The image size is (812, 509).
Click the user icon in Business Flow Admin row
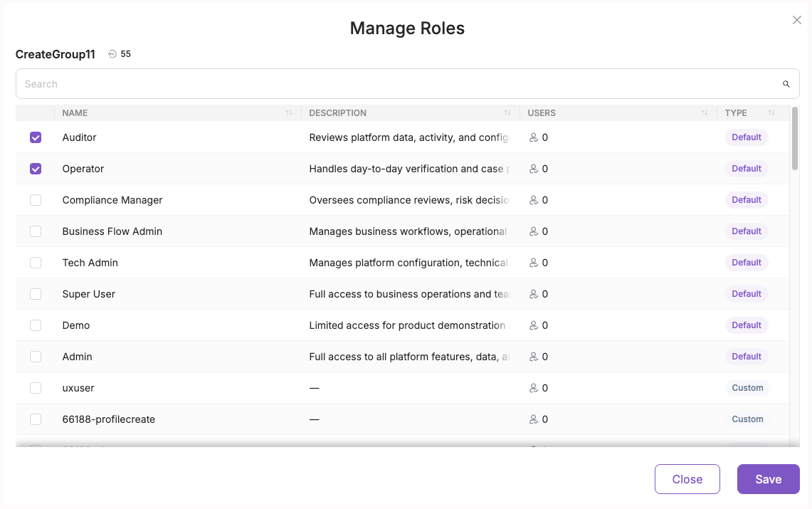point(534,231)
